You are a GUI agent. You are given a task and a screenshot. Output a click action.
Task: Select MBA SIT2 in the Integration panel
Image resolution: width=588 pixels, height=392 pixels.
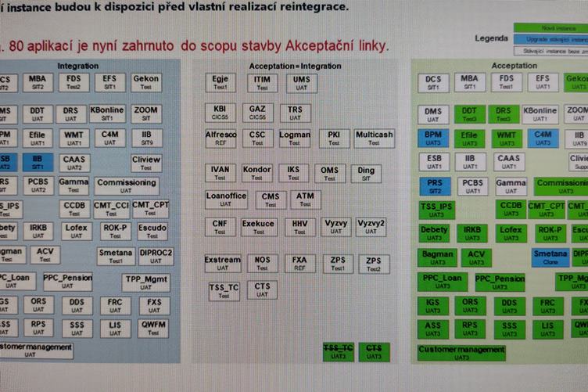click(38, 82)
